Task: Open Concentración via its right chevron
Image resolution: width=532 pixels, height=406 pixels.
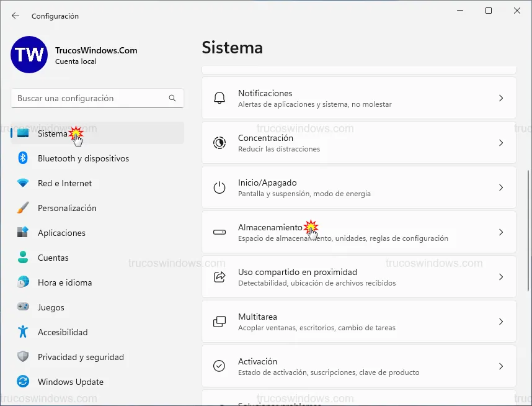Action: pos(501,143)
